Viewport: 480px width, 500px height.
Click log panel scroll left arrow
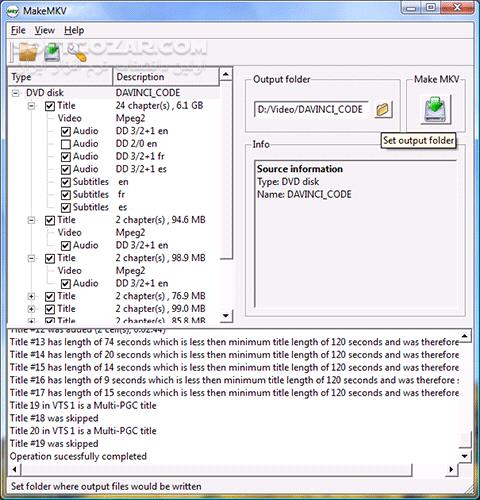[x=14, y=470]
